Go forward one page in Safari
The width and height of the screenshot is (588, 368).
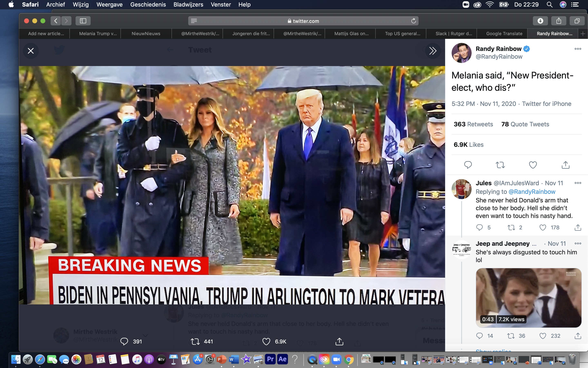coord(66,21)
